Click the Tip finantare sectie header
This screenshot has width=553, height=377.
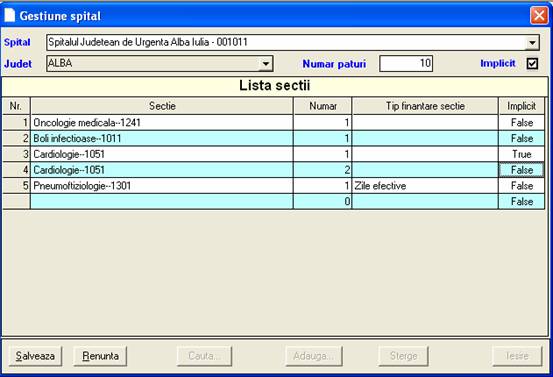425,106
